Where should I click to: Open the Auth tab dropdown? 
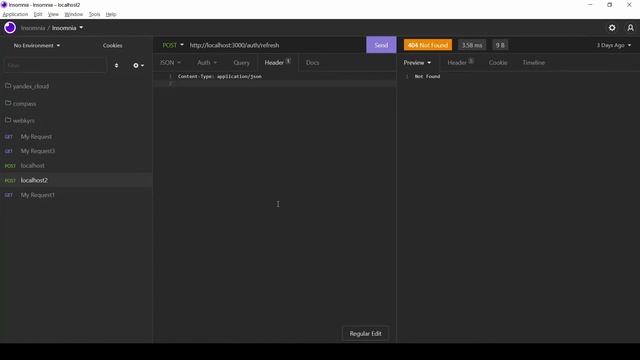pos(207,62)
